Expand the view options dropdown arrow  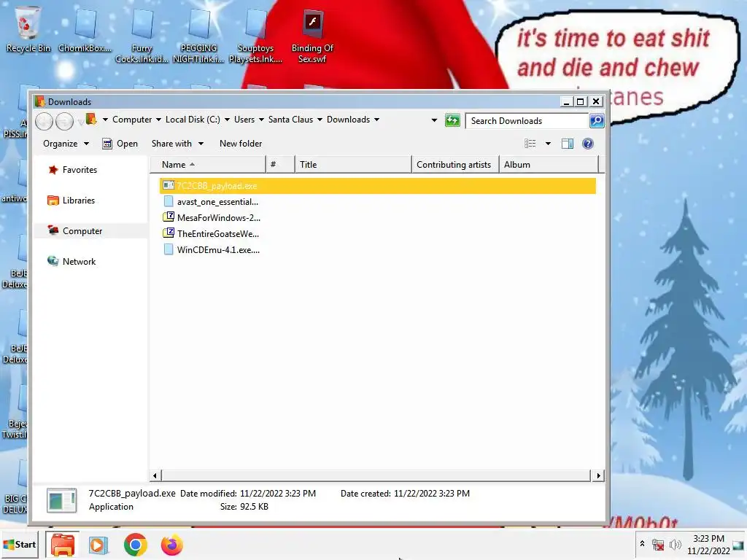coord(548,144)
